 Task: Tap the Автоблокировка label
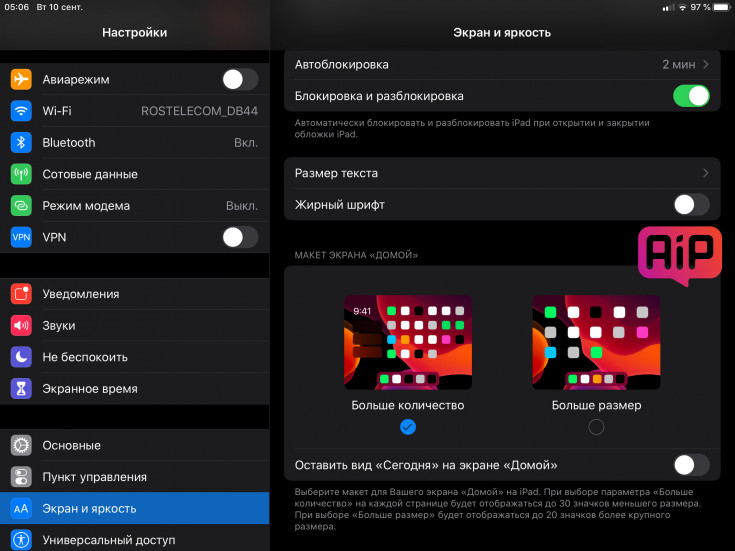click(x=342, y=64)
